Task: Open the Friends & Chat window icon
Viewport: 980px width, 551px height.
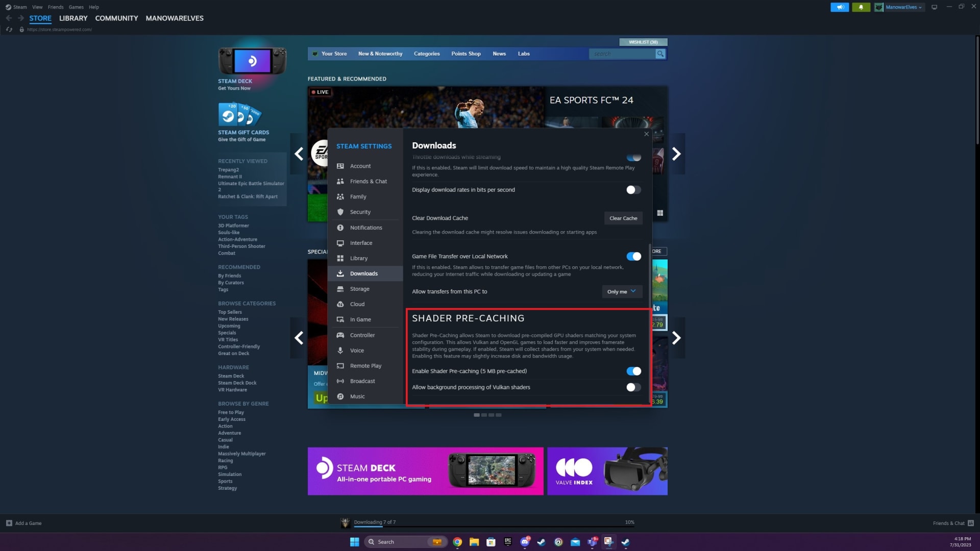Action: (971, 523)
